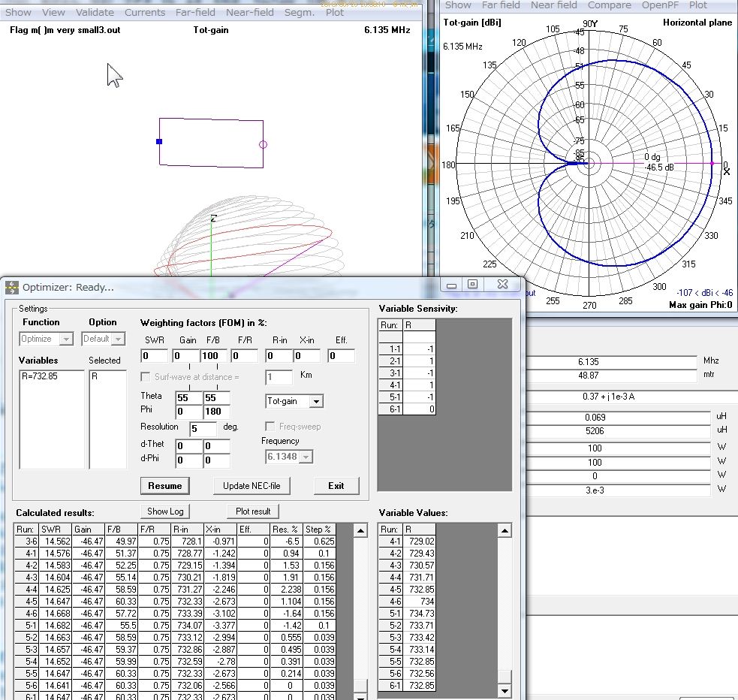The height and width of the screenshot is (700, 738).
Task: Click the current field 0.37 + j 1e-3 A
Action: [631, 397]
